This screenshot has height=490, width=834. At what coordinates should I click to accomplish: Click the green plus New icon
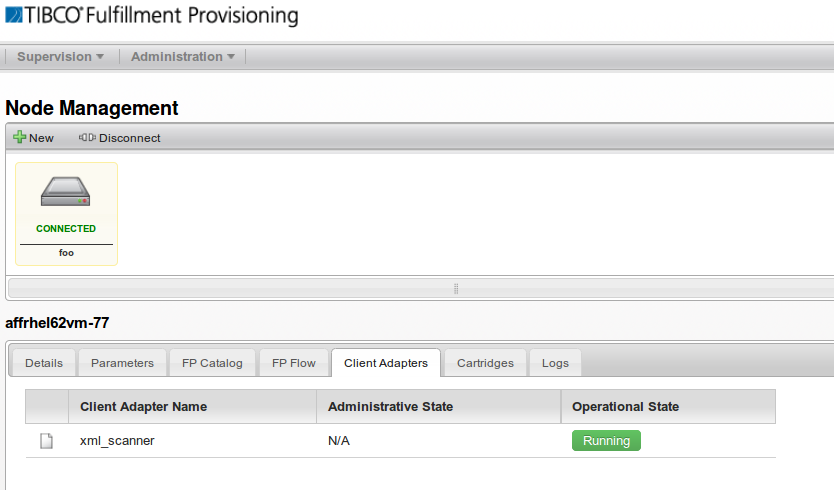click(20, 137)
